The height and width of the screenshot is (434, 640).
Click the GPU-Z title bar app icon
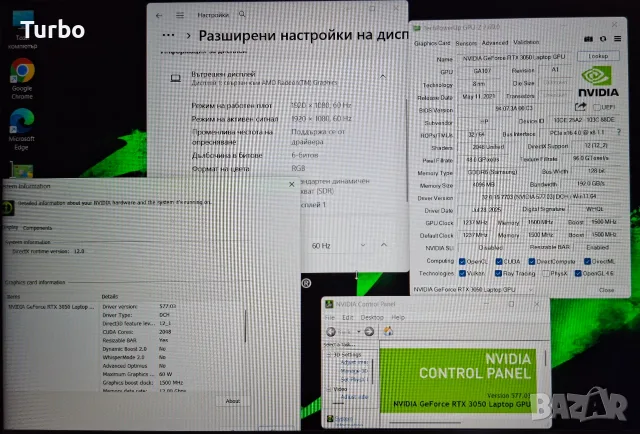(x=417, y=28)
